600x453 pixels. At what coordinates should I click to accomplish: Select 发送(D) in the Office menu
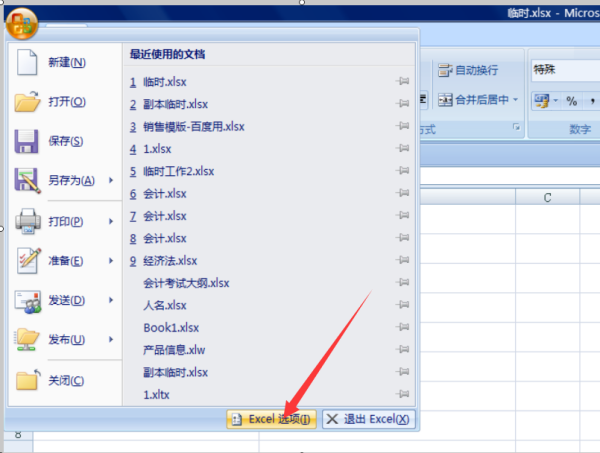coord(66,300)
